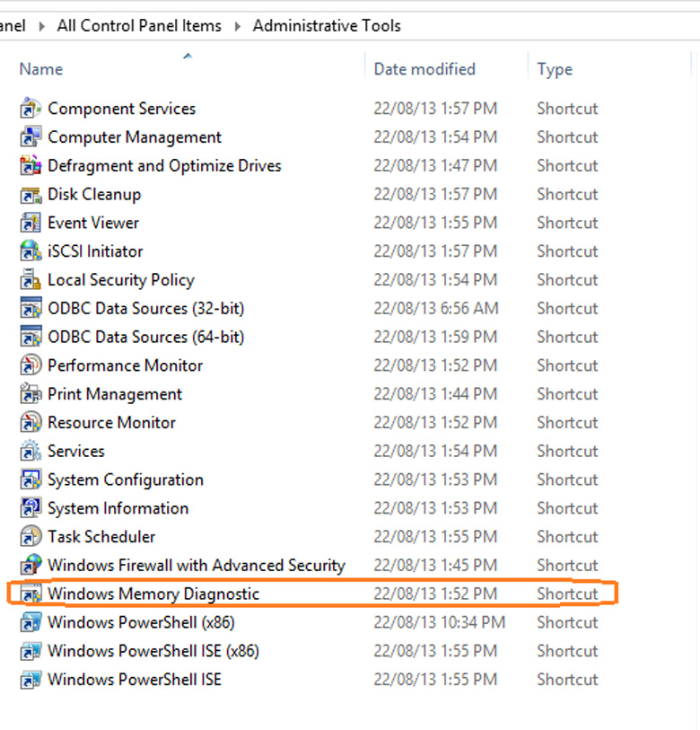Click the Event Viewer icon

[x=31, y=224]
